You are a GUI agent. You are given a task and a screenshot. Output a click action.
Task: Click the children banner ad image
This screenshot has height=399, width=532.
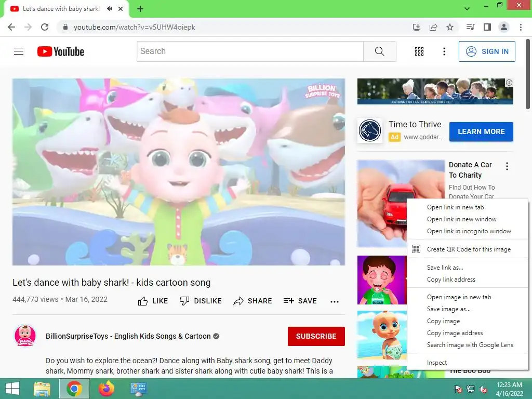[x=435, y=91]
